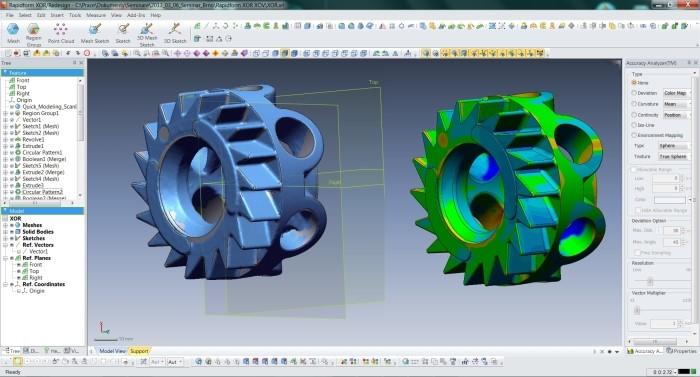Click the Sketch tool icon
Screen dimensions: 700x377
coord(123,33)
